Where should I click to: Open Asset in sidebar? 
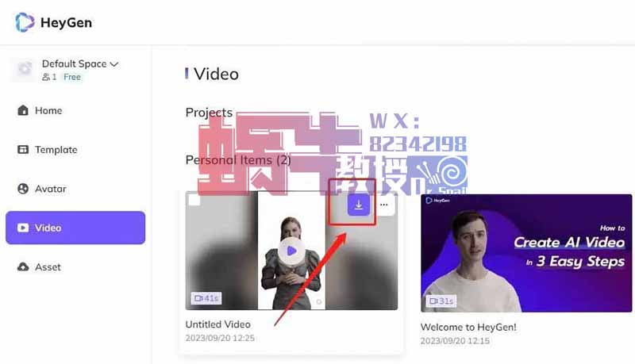point(75,267)
